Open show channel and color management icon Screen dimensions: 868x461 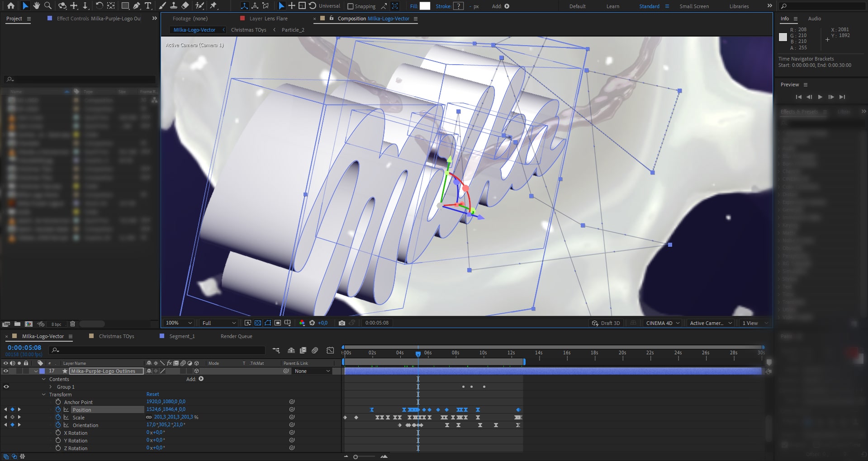tap(302, 323)
